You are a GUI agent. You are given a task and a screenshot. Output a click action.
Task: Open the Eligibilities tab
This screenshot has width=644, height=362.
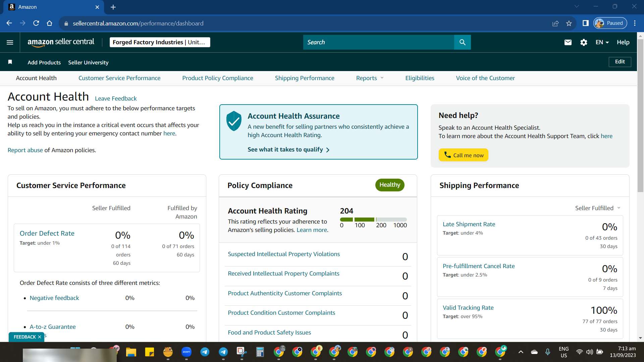(x=420, y=78)
